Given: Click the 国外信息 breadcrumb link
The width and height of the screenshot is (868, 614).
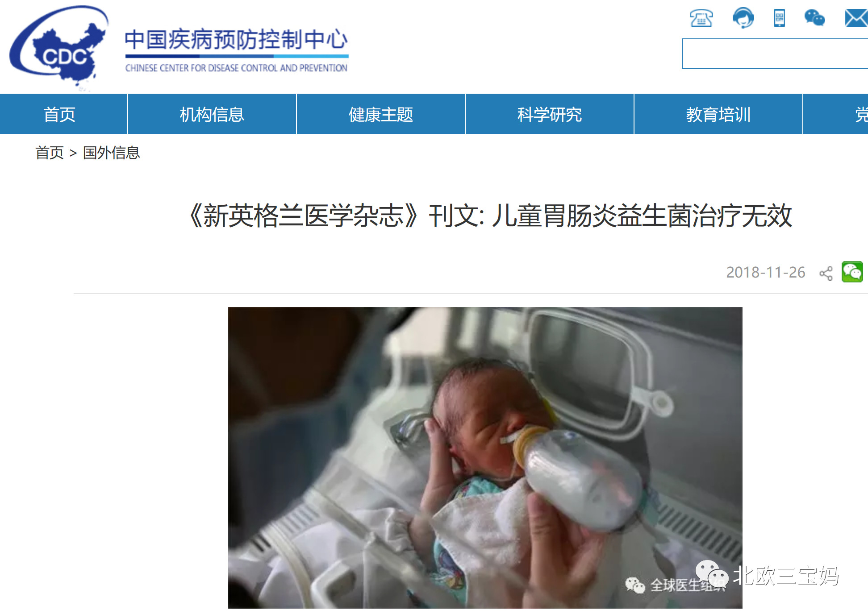Looking at the screenshot, I should [111, 153].
